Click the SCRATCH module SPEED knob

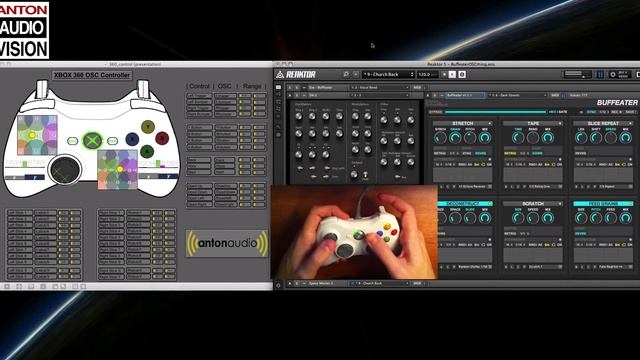(x=533, y=218)
